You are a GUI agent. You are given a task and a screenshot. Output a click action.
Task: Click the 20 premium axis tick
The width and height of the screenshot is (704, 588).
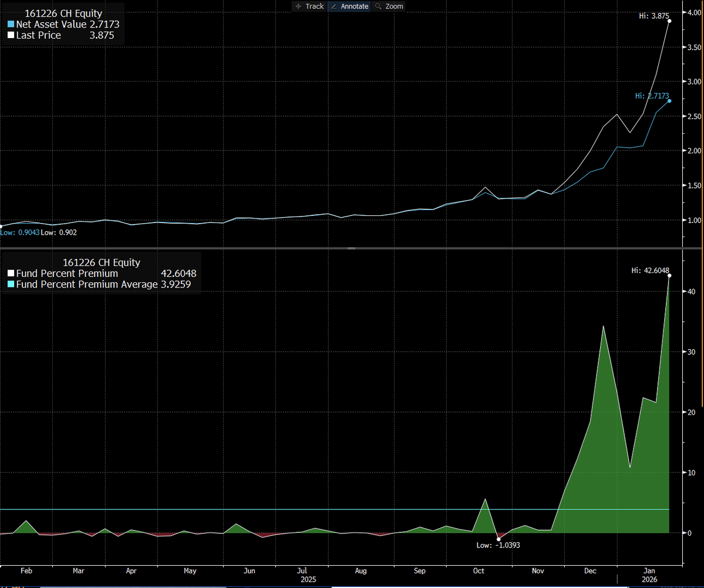[692, 413]
